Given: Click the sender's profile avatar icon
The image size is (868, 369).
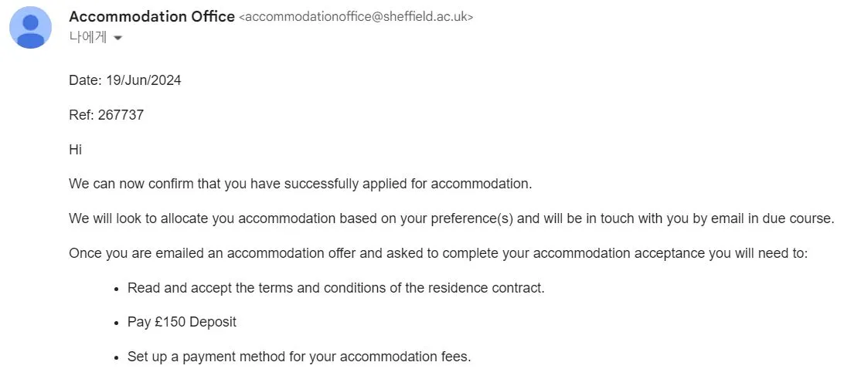Looking at the screenshot, I should [31, 29].
